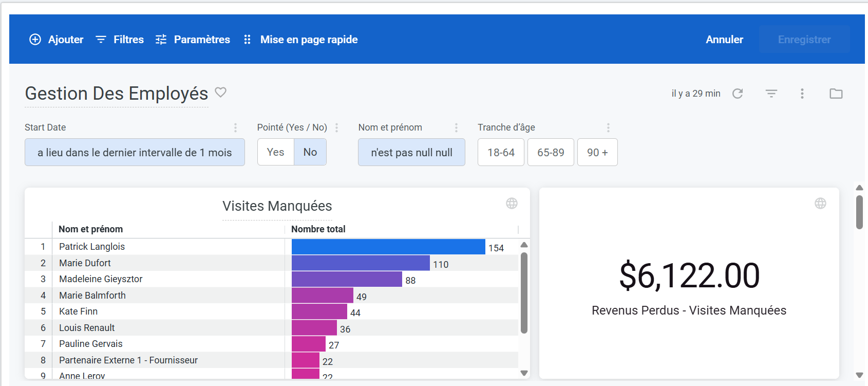Select the 65-89 age range
Viewport: 868px width, 386px height.
click(x=551, y=153)
